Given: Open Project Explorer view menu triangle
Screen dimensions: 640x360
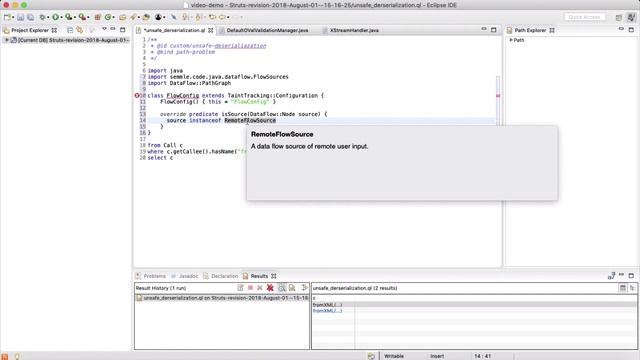Looking at the screenshot, I should point(104,29).
